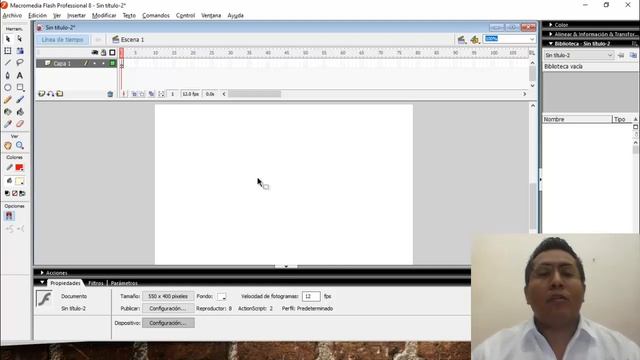Add a motion guide layer
The height and width of the screenshot is (360, 640).
click(x=51, y=94)
